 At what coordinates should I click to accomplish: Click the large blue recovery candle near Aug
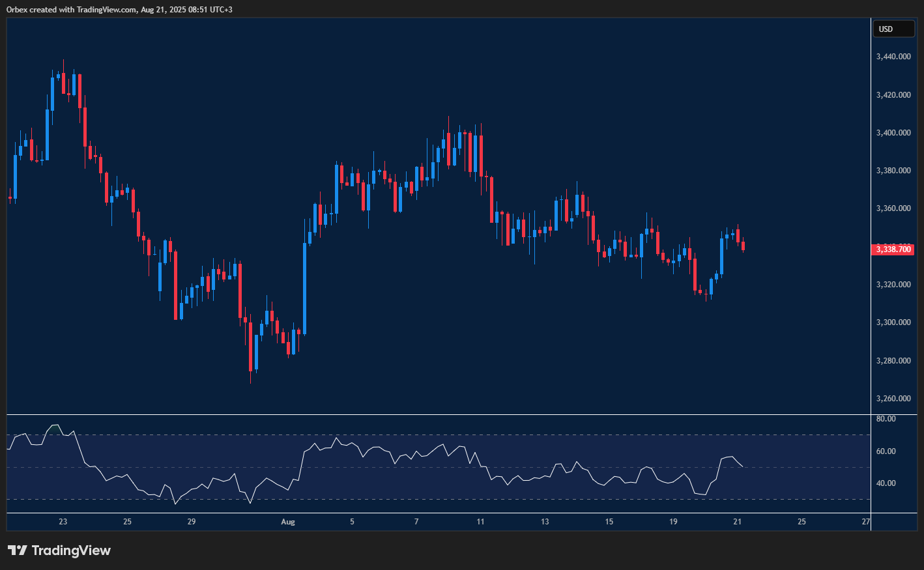[304, 287]
